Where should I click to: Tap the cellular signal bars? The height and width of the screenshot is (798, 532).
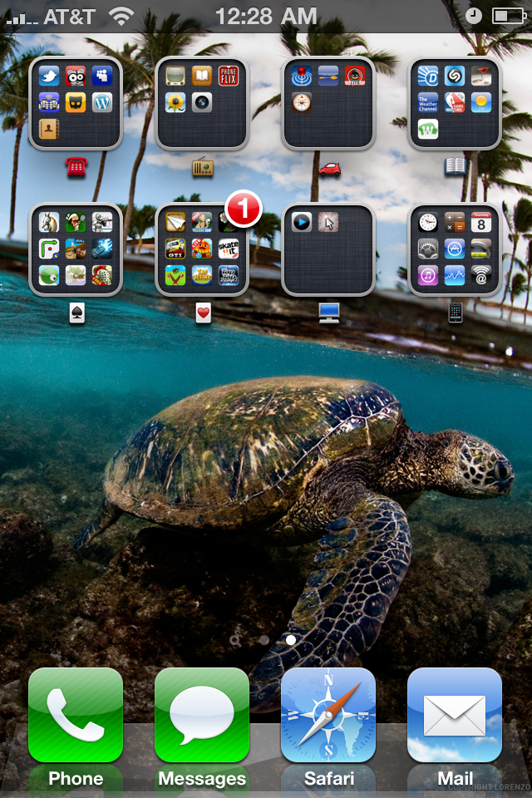pyautogui.click(x=22, y=19)
